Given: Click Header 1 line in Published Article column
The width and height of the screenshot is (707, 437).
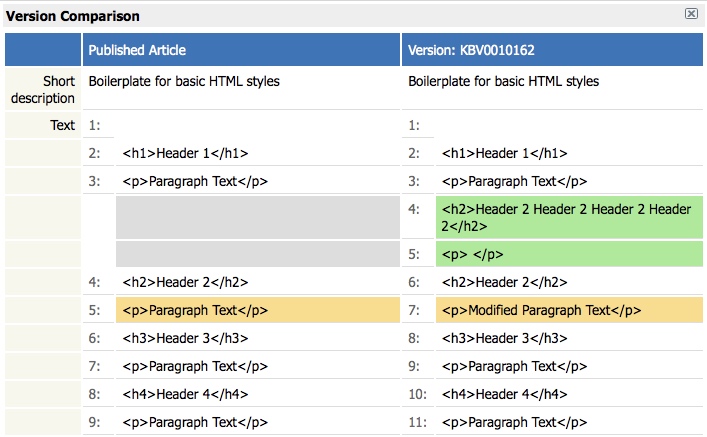Looking at the screenshot, I should point(185,153).
